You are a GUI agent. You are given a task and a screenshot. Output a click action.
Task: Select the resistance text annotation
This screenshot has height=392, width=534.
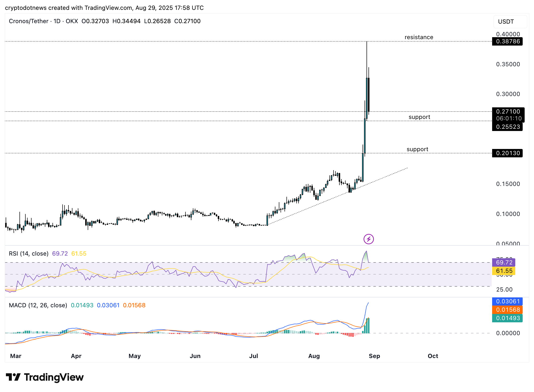(419, 37)
